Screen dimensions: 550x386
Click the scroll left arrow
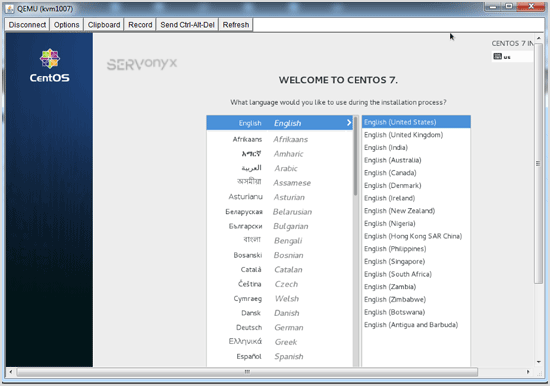[11, 372]
